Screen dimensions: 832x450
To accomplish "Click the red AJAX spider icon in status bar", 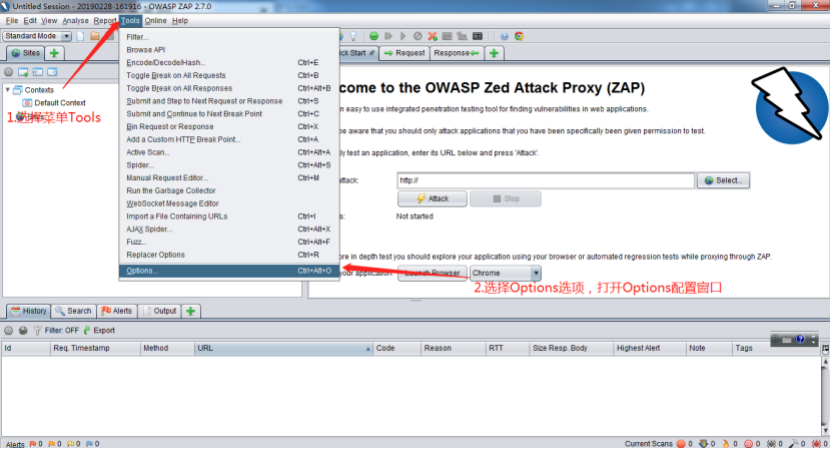I will [816, 444].
